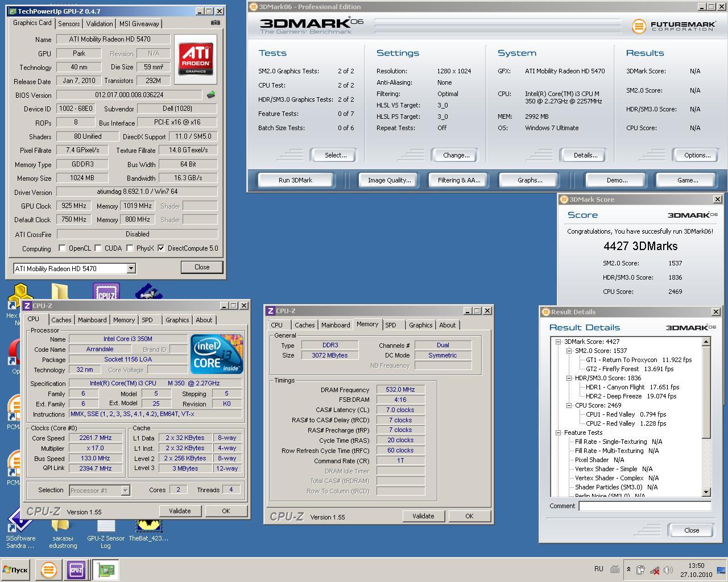This screenshot has height=582, width=728.
Task: Click the Comment input field
Action: tap(645, 506)
